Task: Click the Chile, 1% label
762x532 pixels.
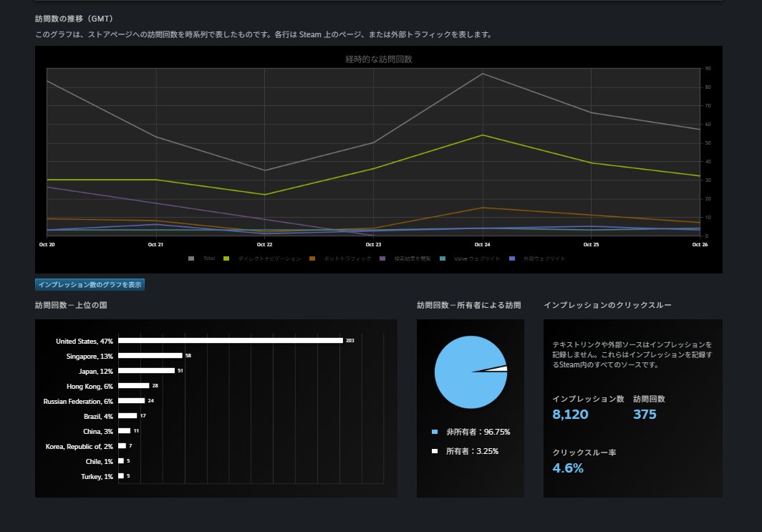Action: pyautogui.click(x=99, y=462)
